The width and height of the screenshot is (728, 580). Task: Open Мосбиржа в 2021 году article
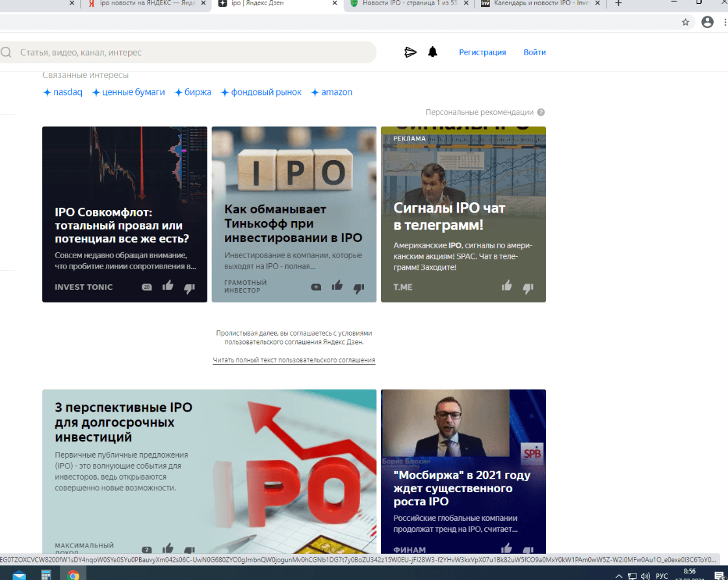[463, 471]
